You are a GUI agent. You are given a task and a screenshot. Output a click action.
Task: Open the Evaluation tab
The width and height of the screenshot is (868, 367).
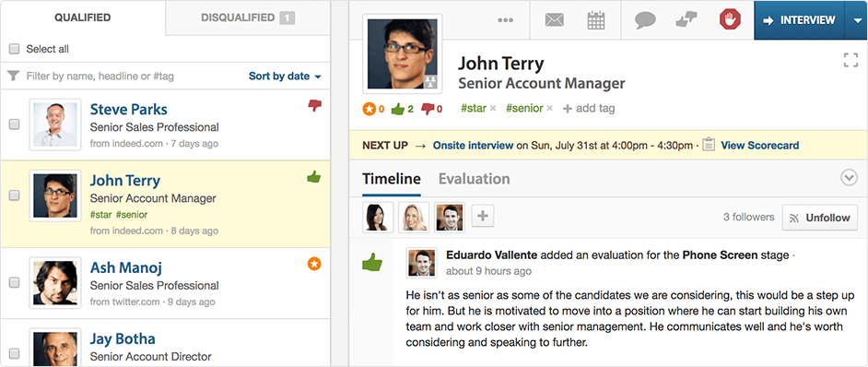coord(475,179)
